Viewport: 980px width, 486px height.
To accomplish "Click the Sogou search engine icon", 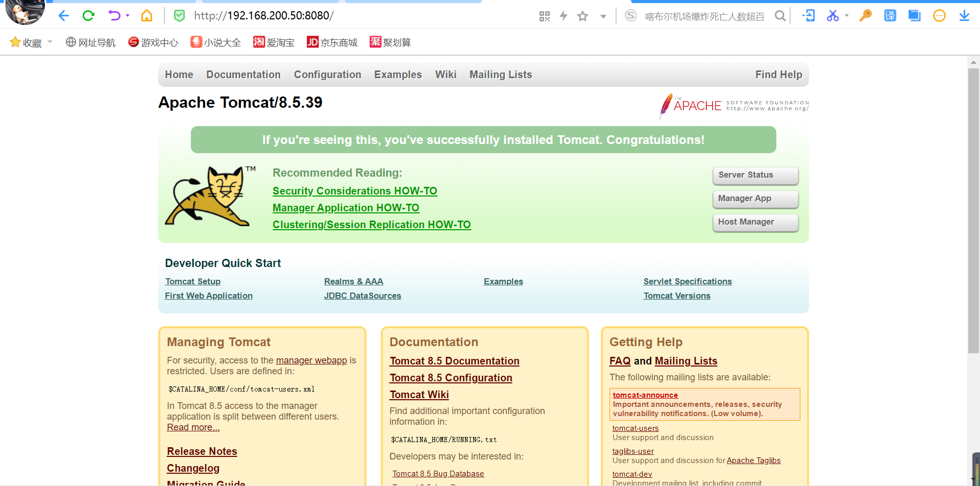I will pyautogui.click(x=631, y=16).
